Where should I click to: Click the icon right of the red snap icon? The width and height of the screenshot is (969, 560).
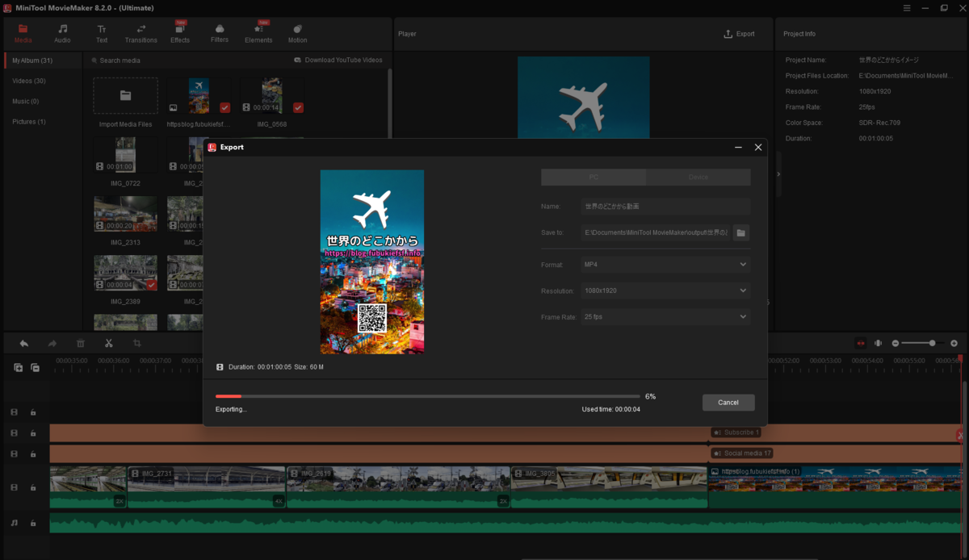(x=879, y=343)
